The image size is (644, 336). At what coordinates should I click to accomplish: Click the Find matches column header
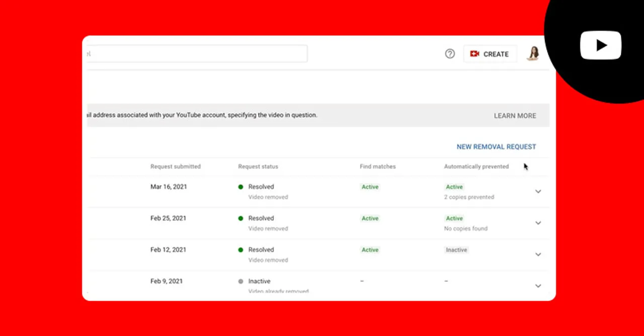pos(378,166)
